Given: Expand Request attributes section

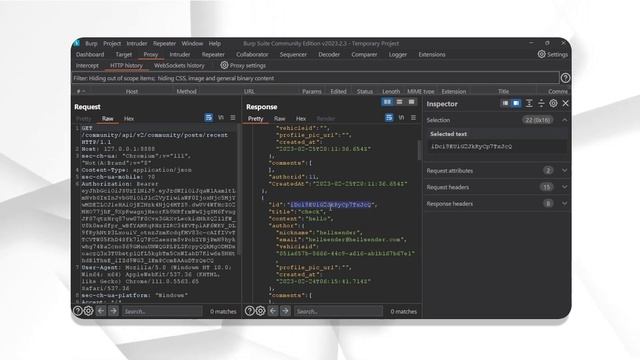Looking at the screenshot, I should [x=565, y=171].
